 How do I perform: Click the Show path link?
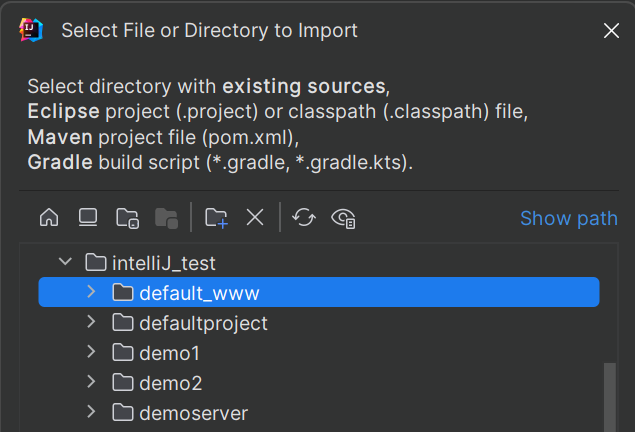(x=568, y=218)
